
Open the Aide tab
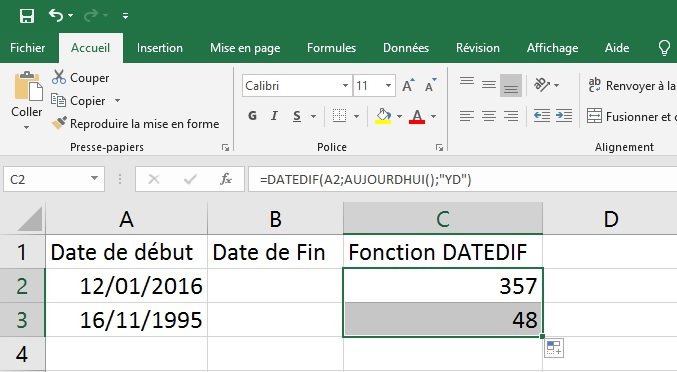pyautogui.click(x=617, y=48)
